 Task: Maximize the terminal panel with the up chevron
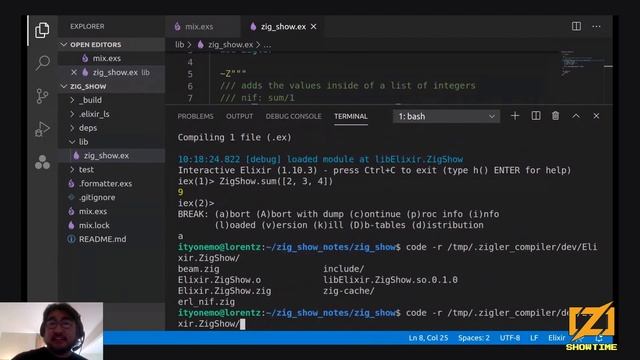[576, 116]
